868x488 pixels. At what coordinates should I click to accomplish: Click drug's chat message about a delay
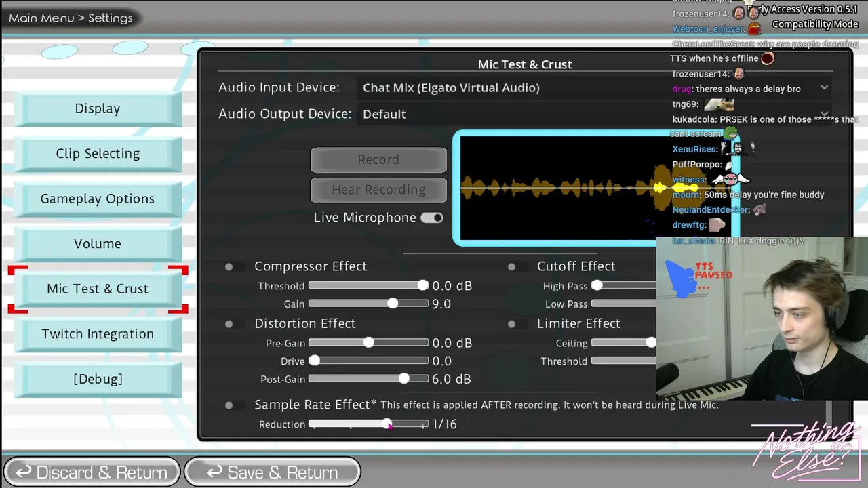736,89
